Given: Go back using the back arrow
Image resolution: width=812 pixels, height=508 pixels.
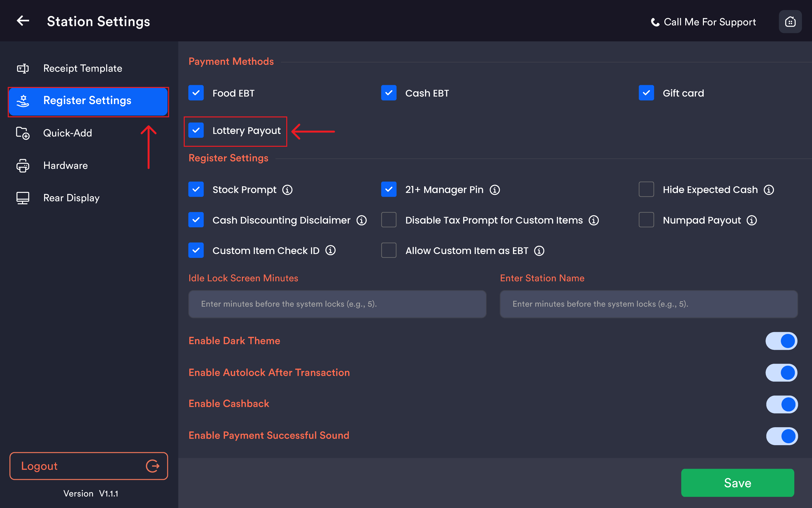Looking at the screenshot, I should click(x=23, y=21).
